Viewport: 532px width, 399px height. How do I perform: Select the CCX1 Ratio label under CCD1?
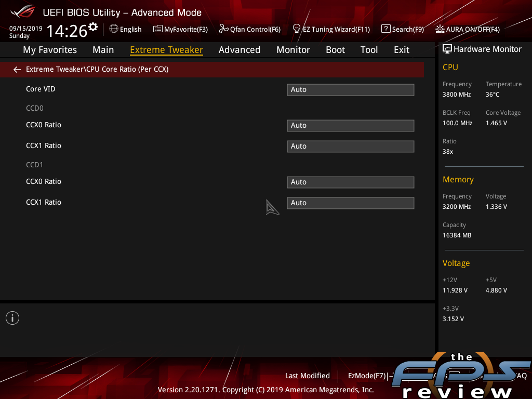click(x=44, y=202)
